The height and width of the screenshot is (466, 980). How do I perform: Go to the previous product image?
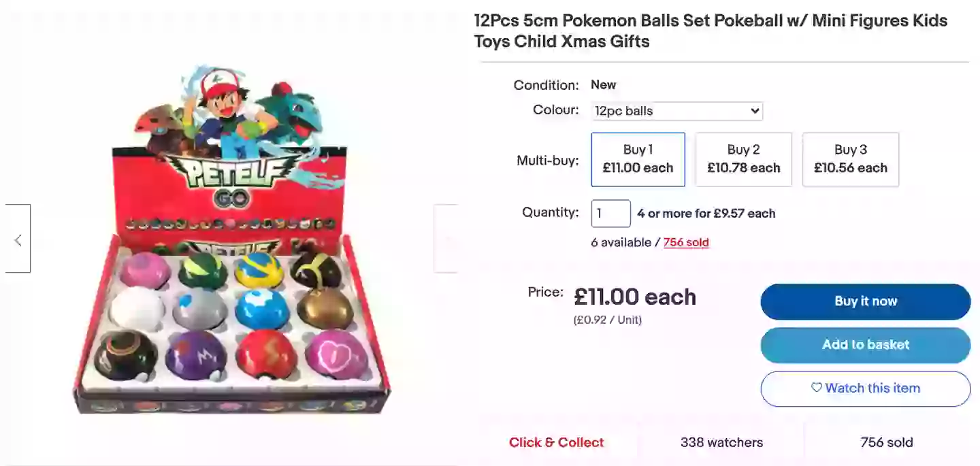pyautogui.click(x=18, y=239)
